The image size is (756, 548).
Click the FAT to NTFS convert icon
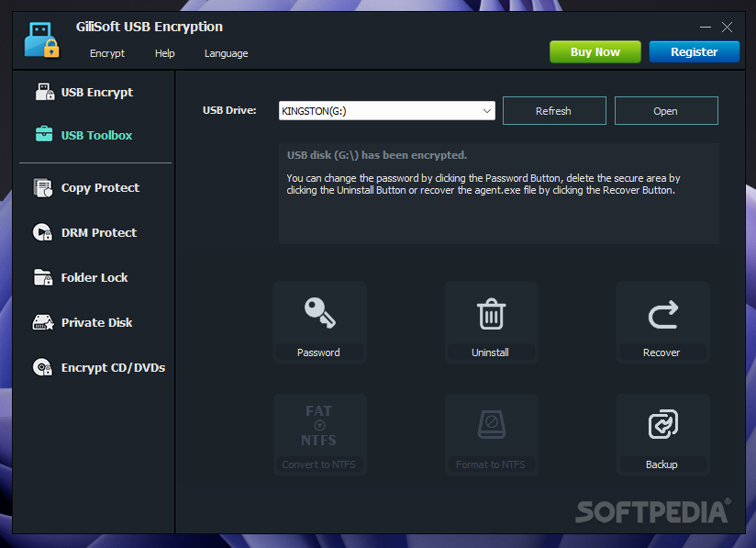click(x=318, y=426)
